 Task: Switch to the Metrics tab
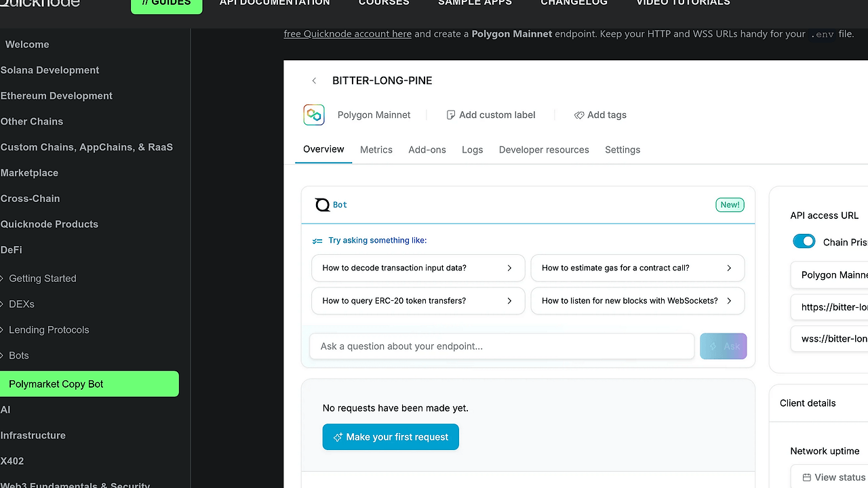coord(376,150)
